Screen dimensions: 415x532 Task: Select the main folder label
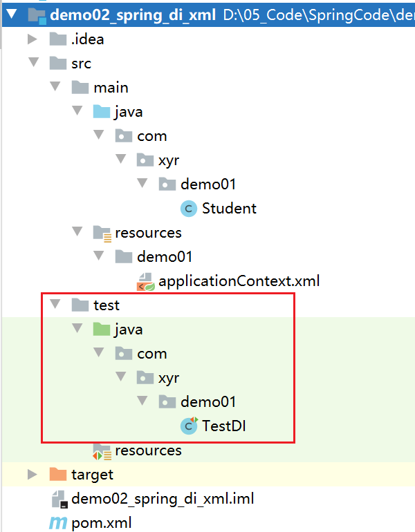coord(111,88)
